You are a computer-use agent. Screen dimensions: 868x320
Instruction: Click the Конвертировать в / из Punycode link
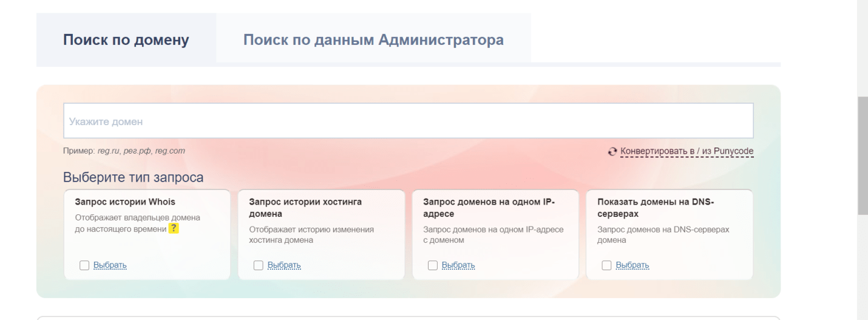point(687,151)
